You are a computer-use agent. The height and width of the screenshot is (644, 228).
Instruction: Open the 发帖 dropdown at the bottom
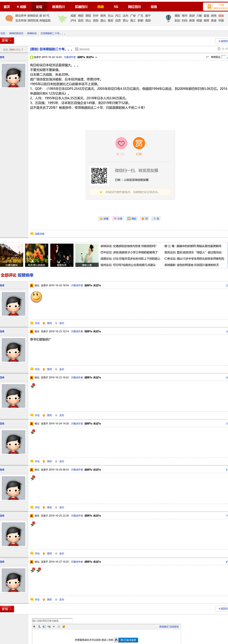(7, 609)
